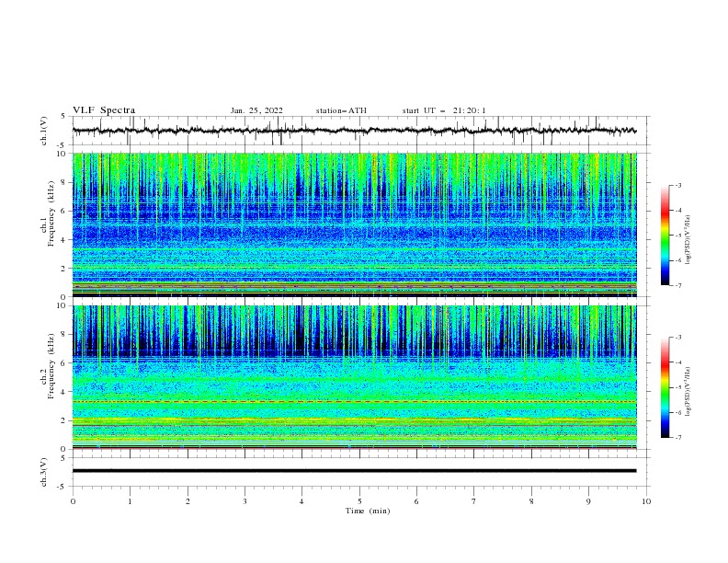Click time axis tick label "0"
This screenshot has width=728, height=563.
(x=73, y=501)
